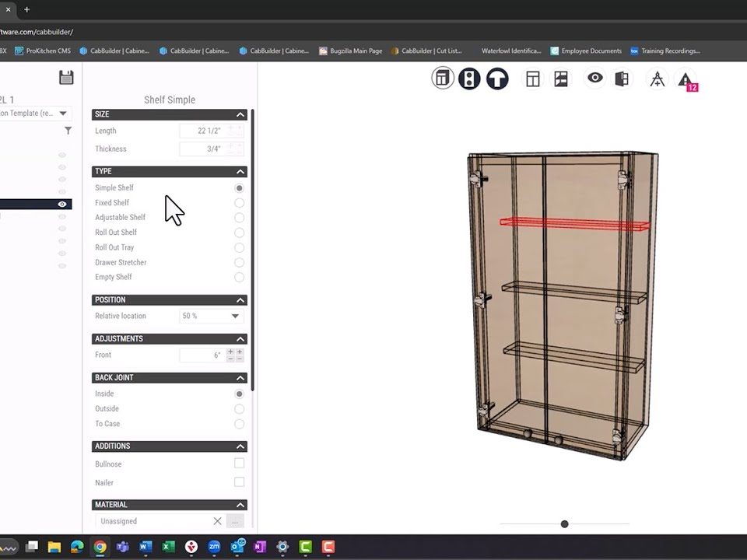Open Excel from the taskbar
This screenshot has width=747, height=560.
(x=168, y=547)
